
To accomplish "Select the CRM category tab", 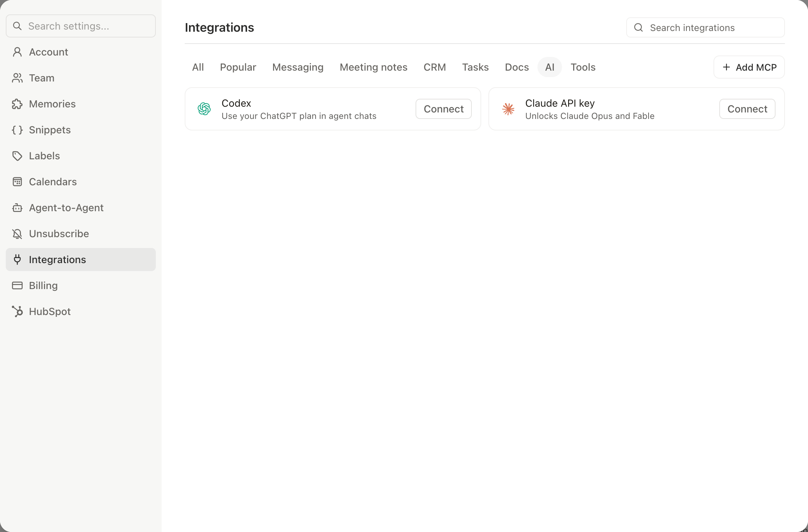I will 435,67.
